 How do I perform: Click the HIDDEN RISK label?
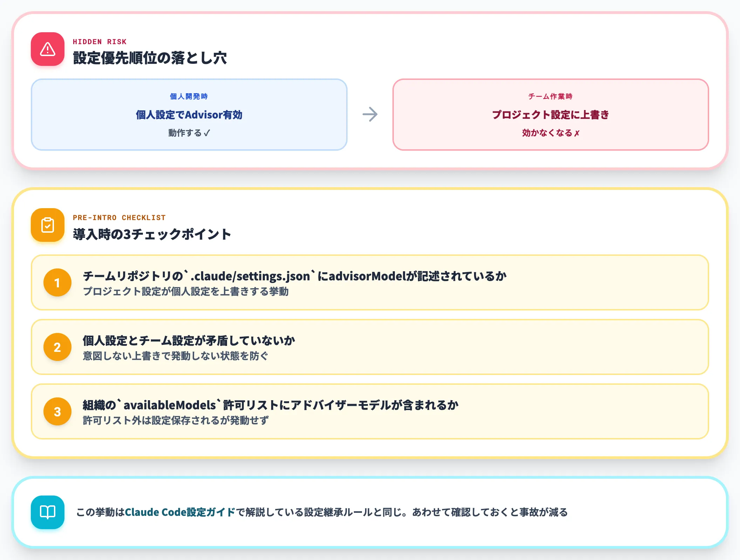click(x=100, y=42)
